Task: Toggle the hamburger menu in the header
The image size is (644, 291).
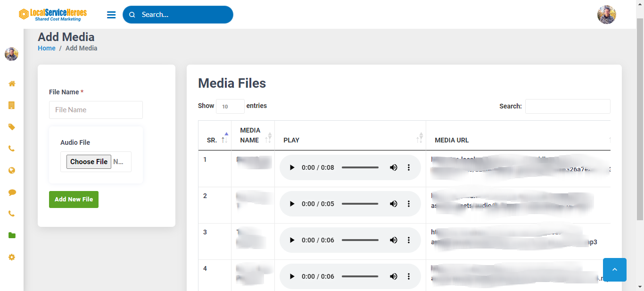Action: point(111,15)
